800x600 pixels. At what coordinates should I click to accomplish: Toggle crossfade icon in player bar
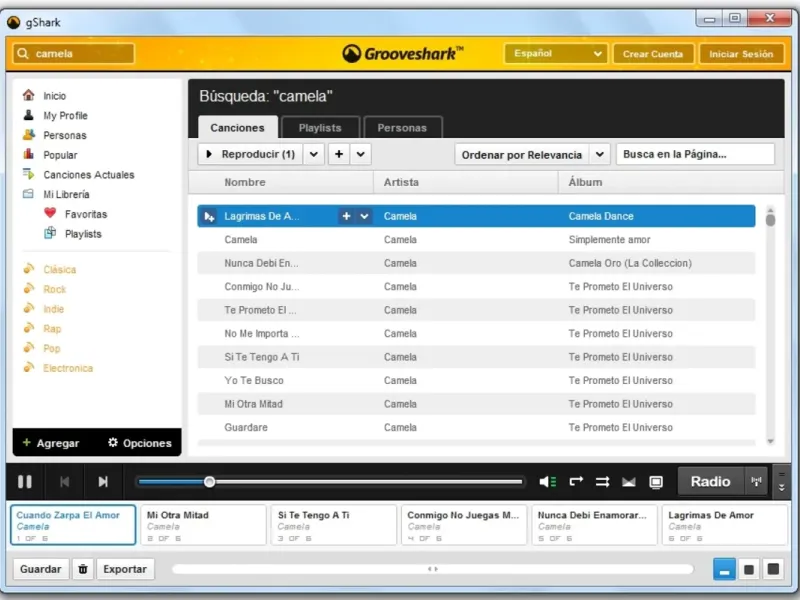click(629, 482)
